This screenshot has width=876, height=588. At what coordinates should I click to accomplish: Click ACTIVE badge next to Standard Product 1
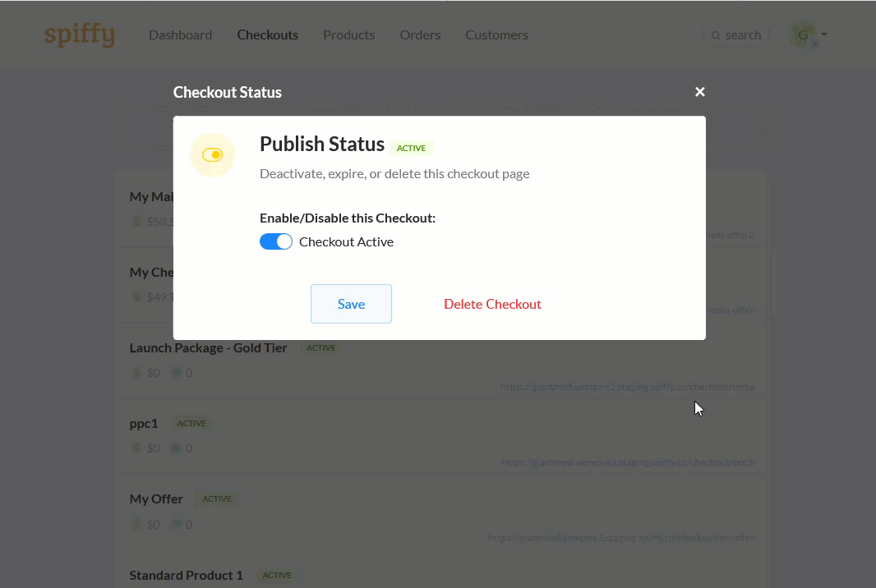pos(277,575)
